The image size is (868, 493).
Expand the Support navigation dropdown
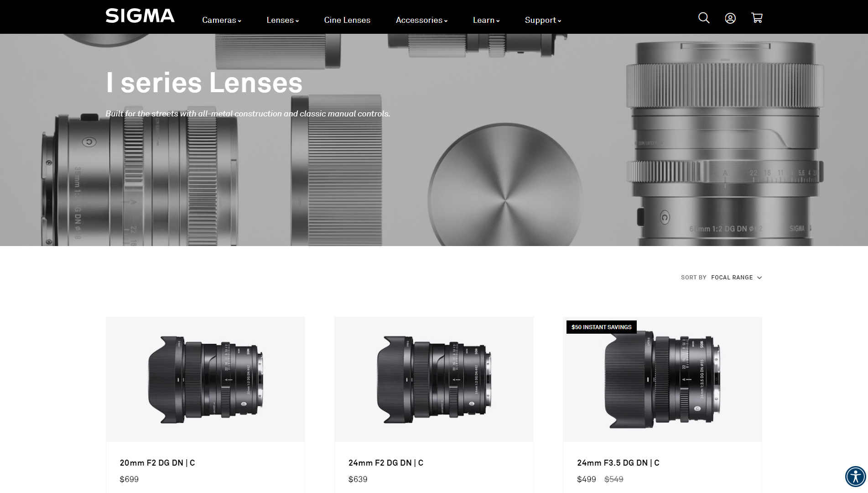point(542,20)
